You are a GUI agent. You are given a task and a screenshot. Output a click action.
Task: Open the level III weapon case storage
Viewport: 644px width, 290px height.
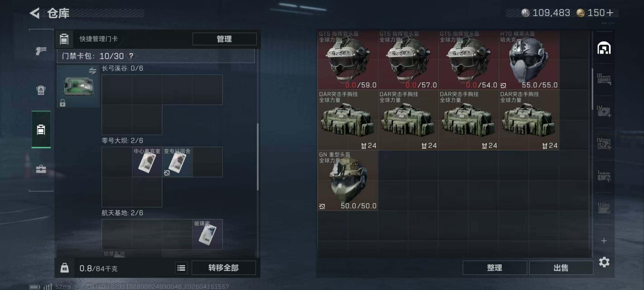coord(604,79)
